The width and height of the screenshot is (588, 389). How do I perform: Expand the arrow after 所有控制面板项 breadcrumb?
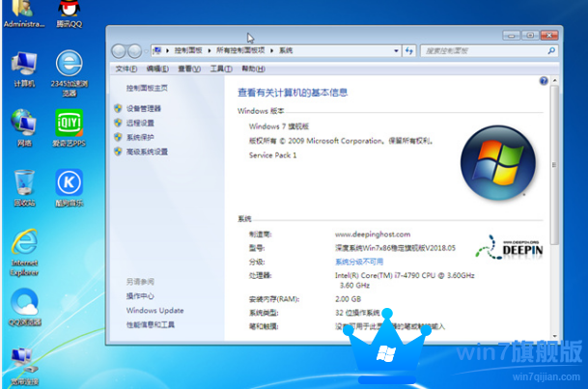(x=272, y=50)
